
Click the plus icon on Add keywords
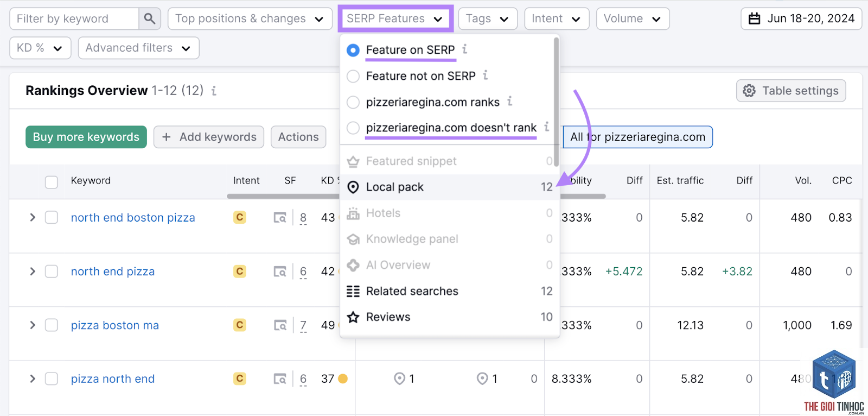pyautogui.click(x=167, y=137)
